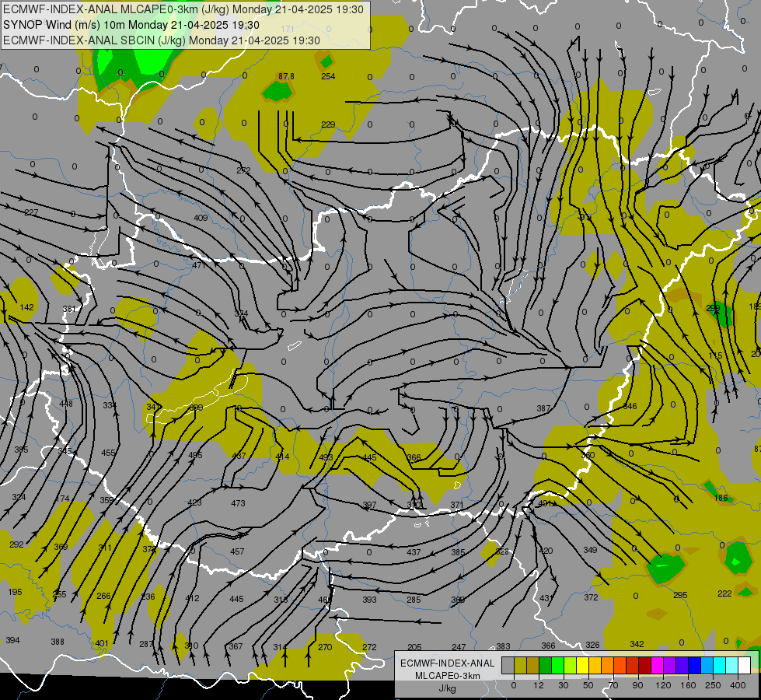Click the legend title ECMWF-INDEX-ANAL
Image resolution: width=761 pixels, height=700 pixels.
point(448,663)
